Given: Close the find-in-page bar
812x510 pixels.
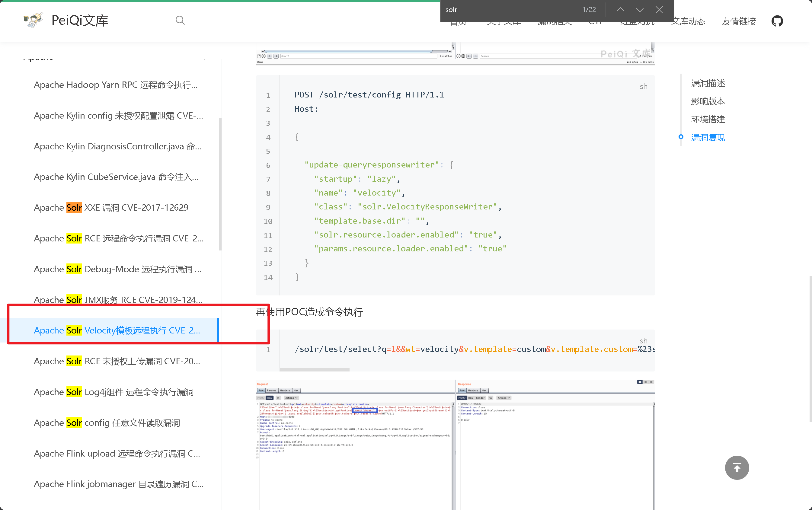Looking at the screenshot, I should click(659, 10).
